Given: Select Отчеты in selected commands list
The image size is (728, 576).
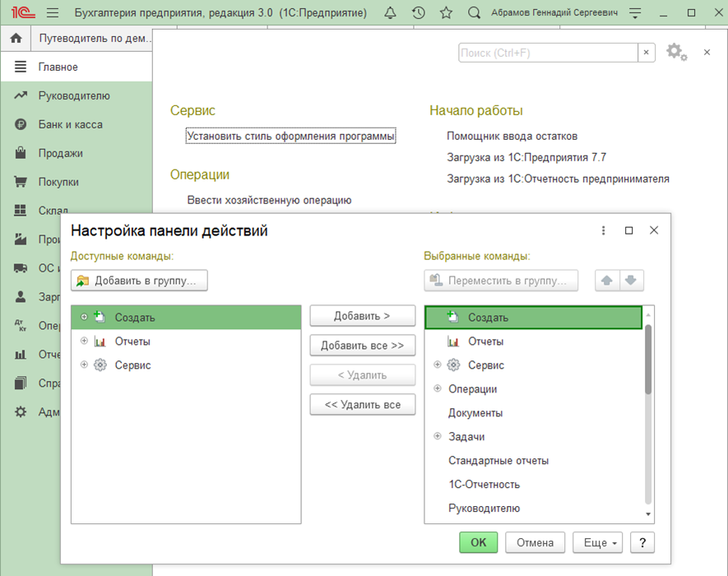Looking at the screenshot, I should click(x=533, y=341).
